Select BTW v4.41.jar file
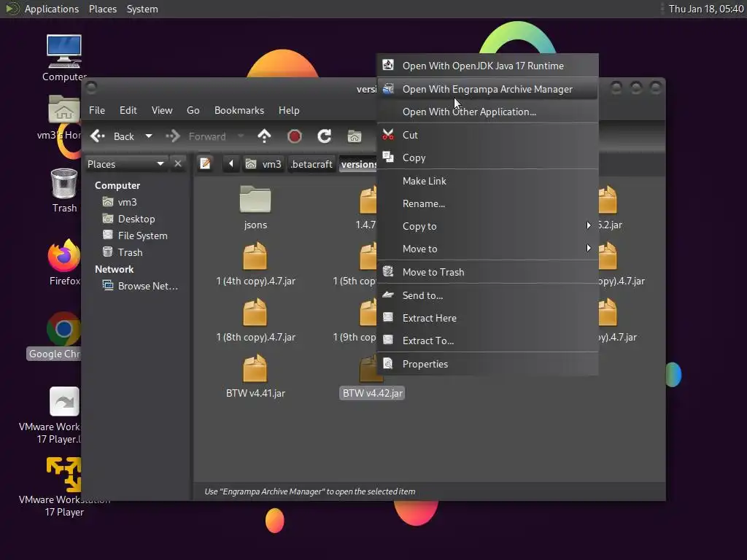 click(255, 376)
